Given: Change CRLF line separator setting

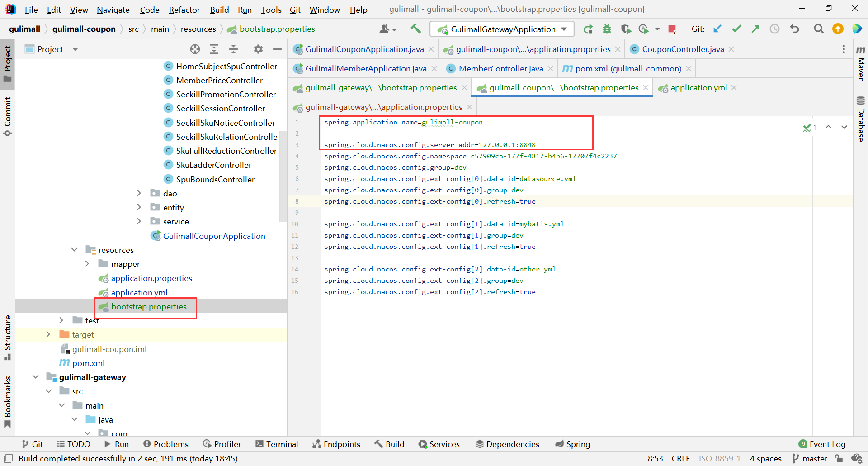Looking at the screenshot, I should pos(680,458).
